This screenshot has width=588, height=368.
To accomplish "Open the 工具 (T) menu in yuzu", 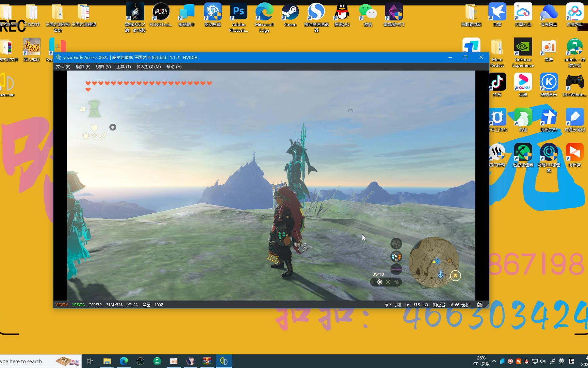I will [x=124, y=67].
